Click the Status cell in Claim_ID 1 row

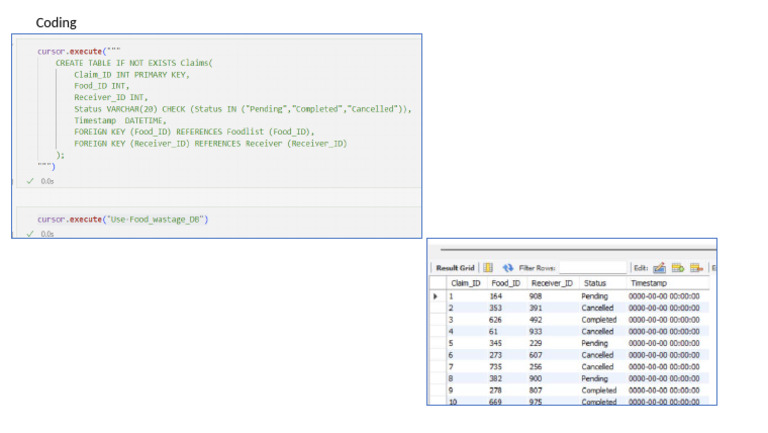coord(595,296)
